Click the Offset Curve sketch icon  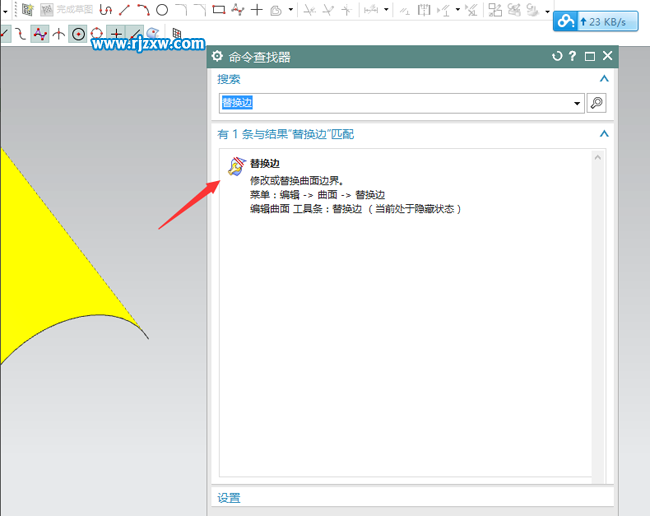[x=276, y=10]
